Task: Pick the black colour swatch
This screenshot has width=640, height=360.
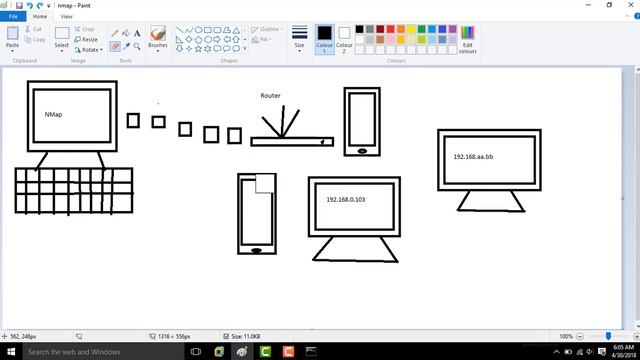Action: point(359,29)
